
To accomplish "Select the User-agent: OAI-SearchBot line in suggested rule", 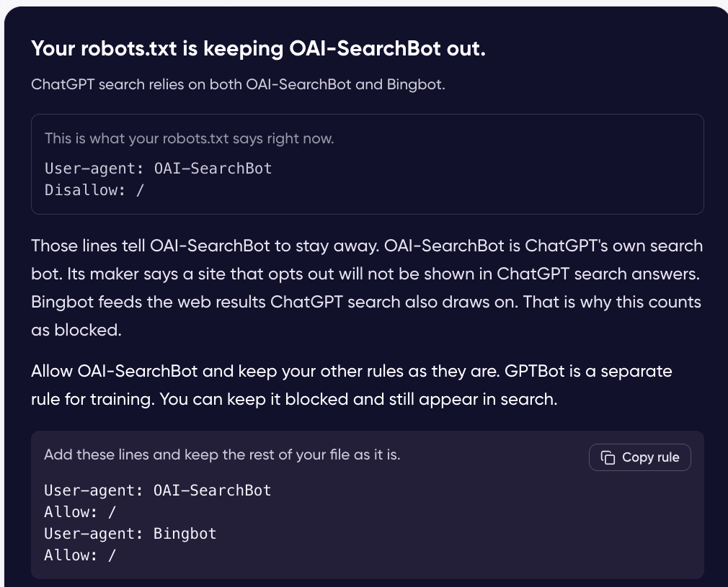I will point(157,490).
